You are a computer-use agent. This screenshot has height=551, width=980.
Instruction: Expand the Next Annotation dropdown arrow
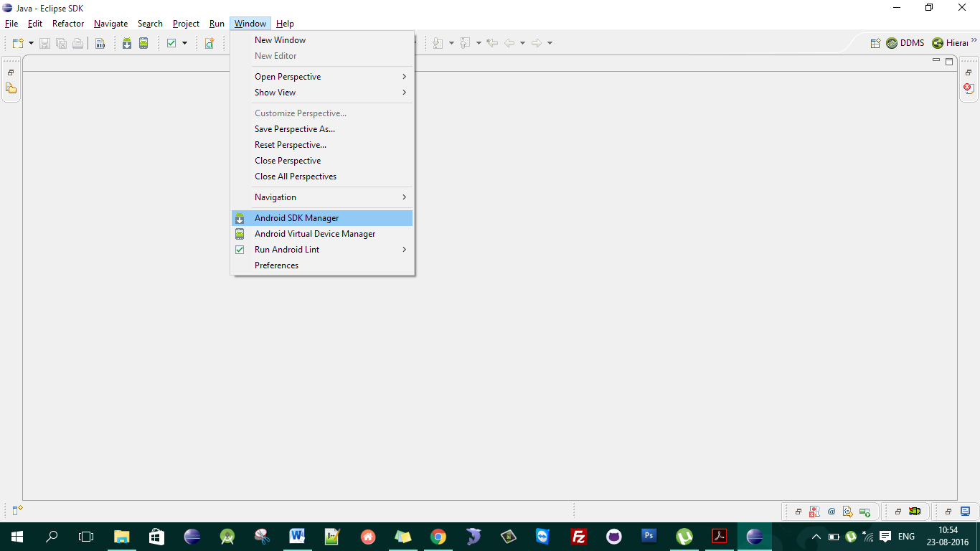coord(451,43)
